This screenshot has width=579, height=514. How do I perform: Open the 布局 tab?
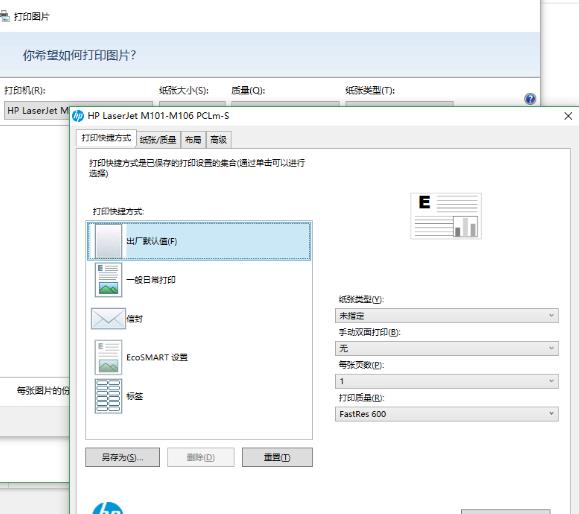[193, 140]
